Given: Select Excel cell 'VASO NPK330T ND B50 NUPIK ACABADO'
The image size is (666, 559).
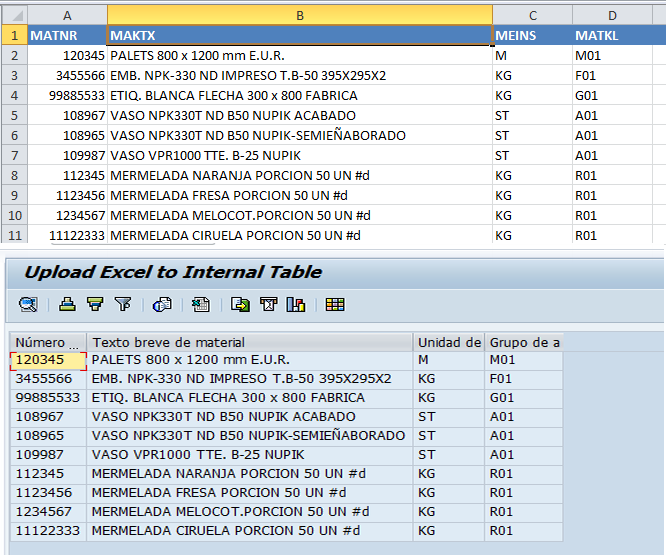Looking at the screenshot, I should (x=300, y=116).
